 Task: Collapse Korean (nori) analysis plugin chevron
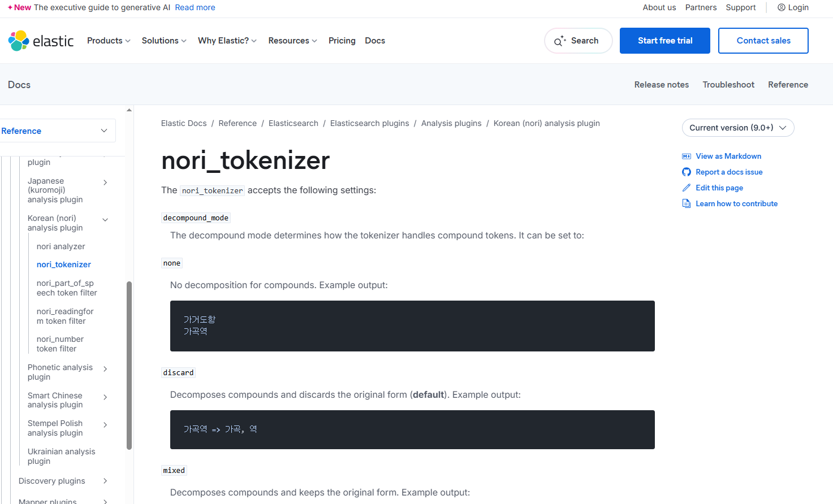[x=105, y=220]
